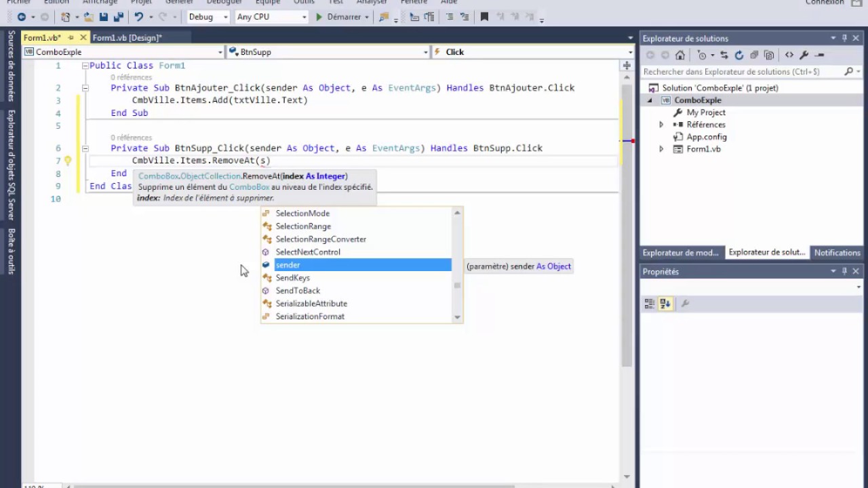Refresh the solution explorer
The image size is (868, 488).
click(739, 55)
